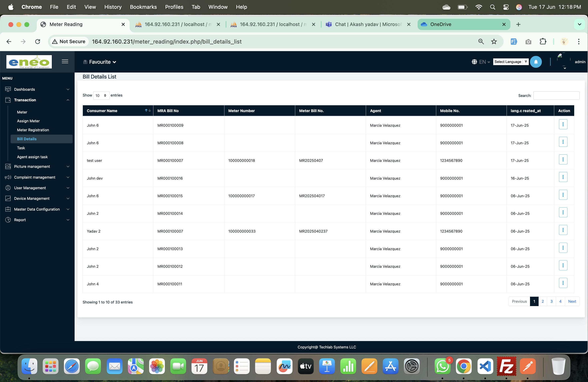Open the Select Language dropdown
This screenshot has height=382, width=588.
click(510, 62)
